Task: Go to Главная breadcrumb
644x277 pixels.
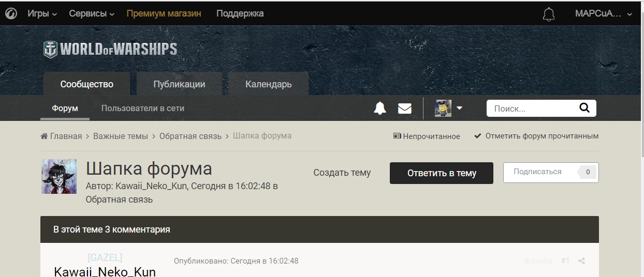Action: click(x=61, y=136)
